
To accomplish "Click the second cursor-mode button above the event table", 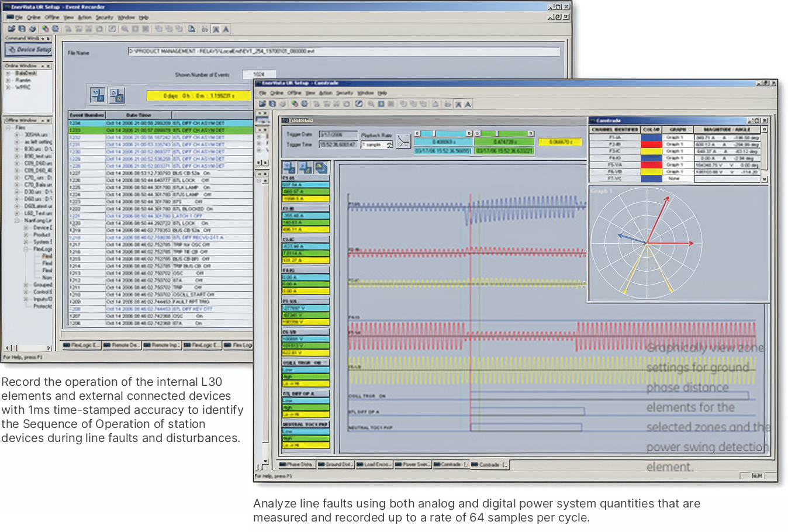I will pyautogui.click(x=117, y=95).
